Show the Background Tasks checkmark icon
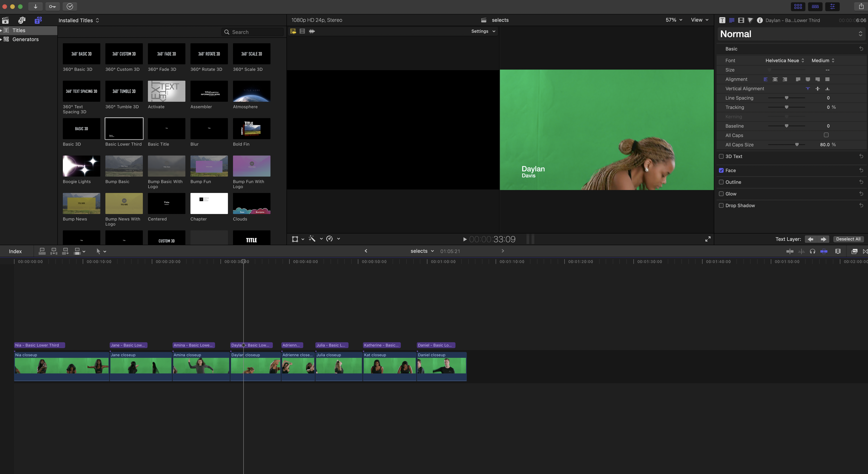868x474 pixels. [x=70, y=6]
